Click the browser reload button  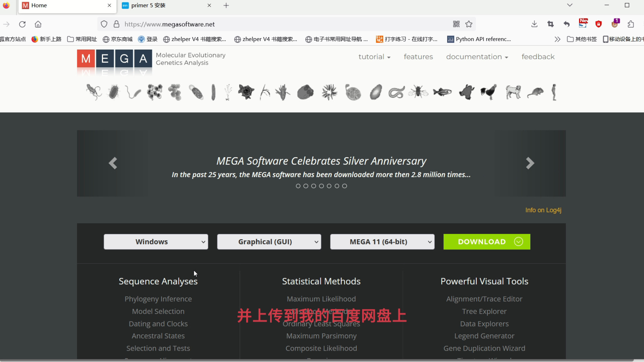coord(22,24)
